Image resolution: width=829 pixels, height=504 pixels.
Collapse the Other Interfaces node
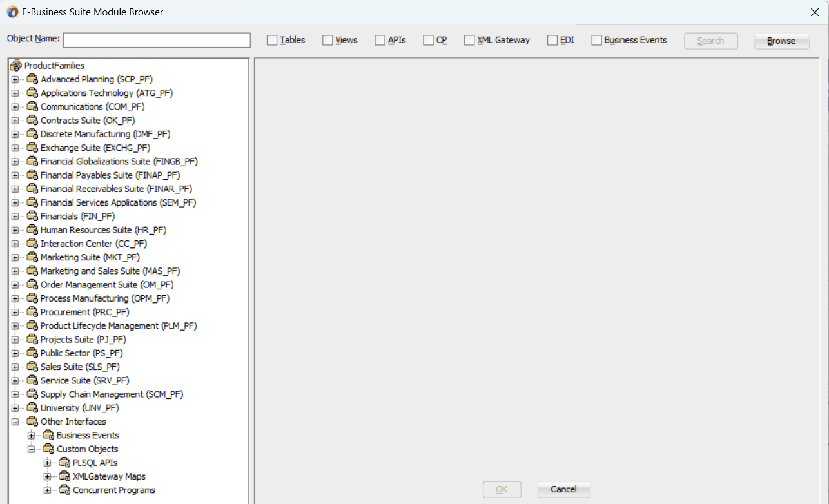tap(15, 422)
